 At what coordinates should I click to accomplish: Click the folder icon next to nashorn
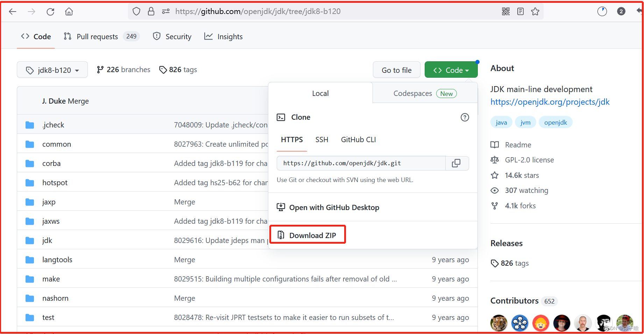(30, 298)
